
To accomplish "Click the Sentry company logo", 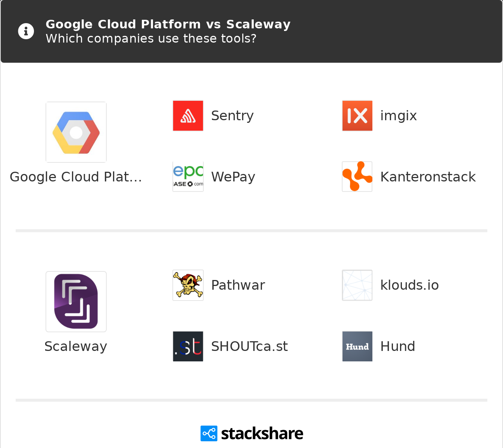I will pyautogui.click(x=188, y=116).
